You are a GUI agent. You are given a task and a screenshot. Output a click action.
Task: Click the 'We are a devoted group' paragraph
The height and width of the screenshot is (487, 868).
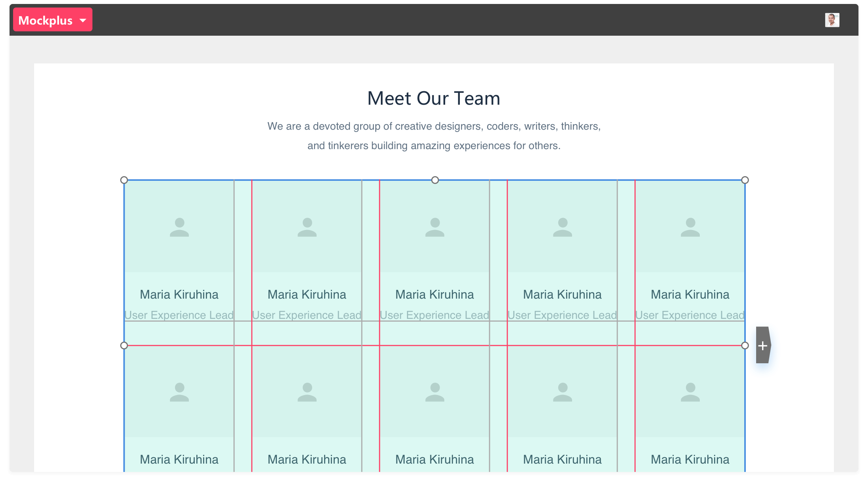pyautogui.click(x=434, y=136)
